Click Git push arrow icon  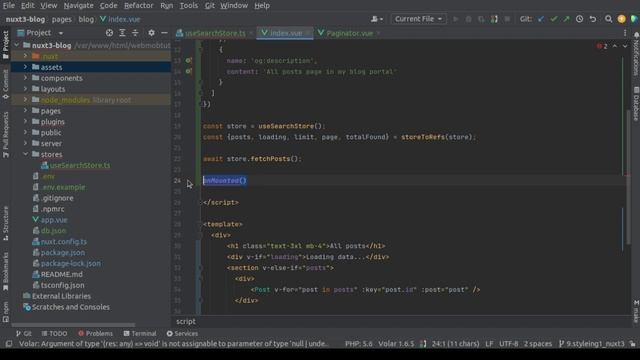(566, 19)
